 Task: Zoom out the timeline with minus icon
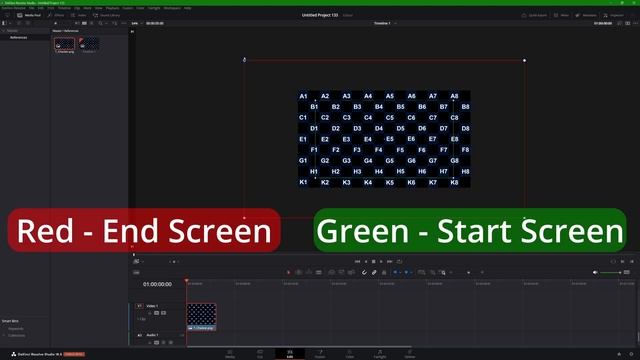pyautogui.click(x=451, y=272)
